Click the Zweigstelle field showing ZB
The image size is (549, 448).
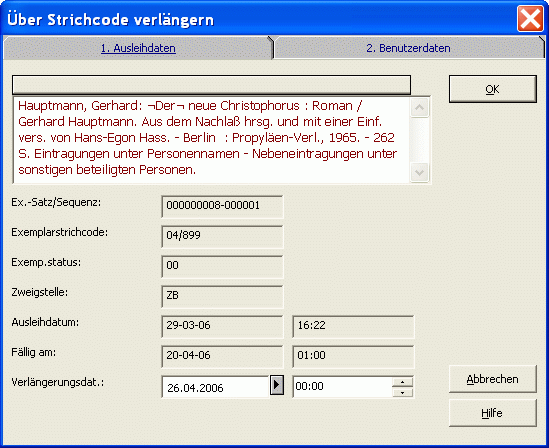point(222,296)
